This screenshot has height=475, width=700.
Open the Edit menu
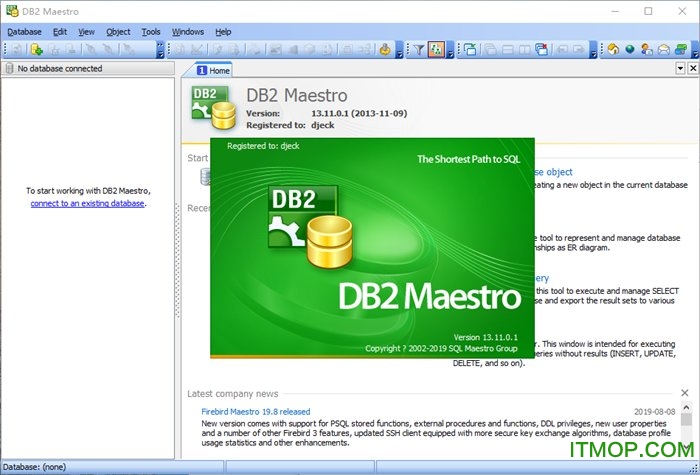pyautogui.click(x=60, y=32)
